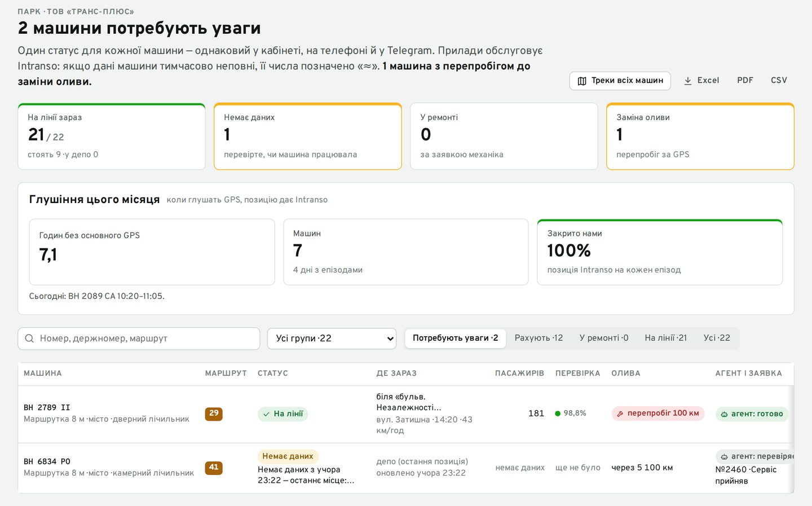The width and height of the screenshot is (812, 506).
Task: Click the passenger count "181"
Action: 536,413
